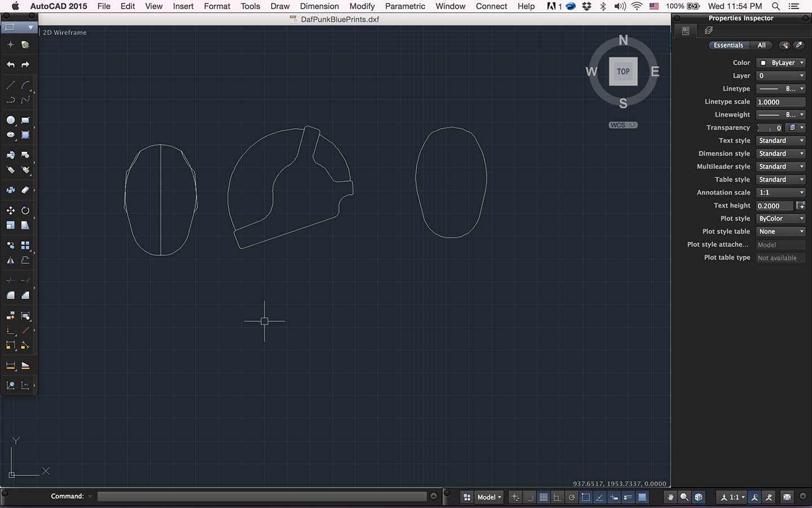Select the Chamfer tool
This screenshot has height=508, width=812.
(x=25, y=295)
